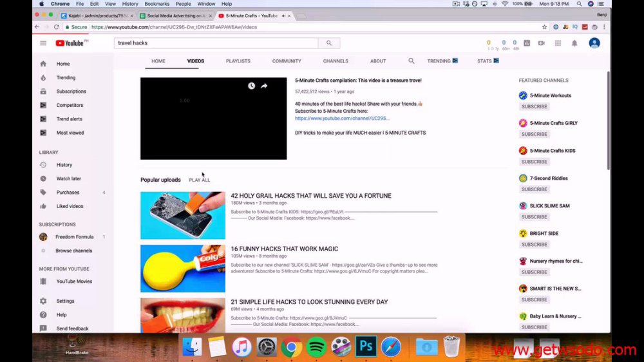644x362 pixels.
Task: Click Play All for popular uploads
Action: [199, 180]
